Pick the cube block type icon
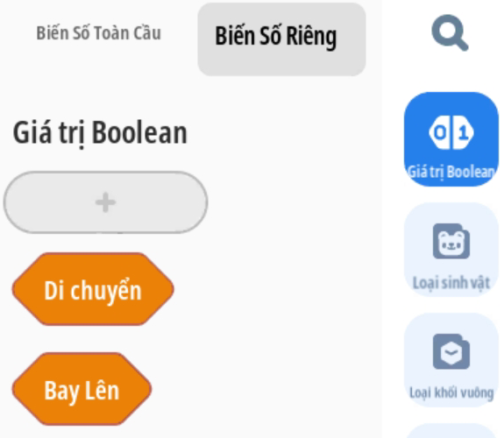The height and width of the screenshot is (438, 504). (x=451, y=351)
